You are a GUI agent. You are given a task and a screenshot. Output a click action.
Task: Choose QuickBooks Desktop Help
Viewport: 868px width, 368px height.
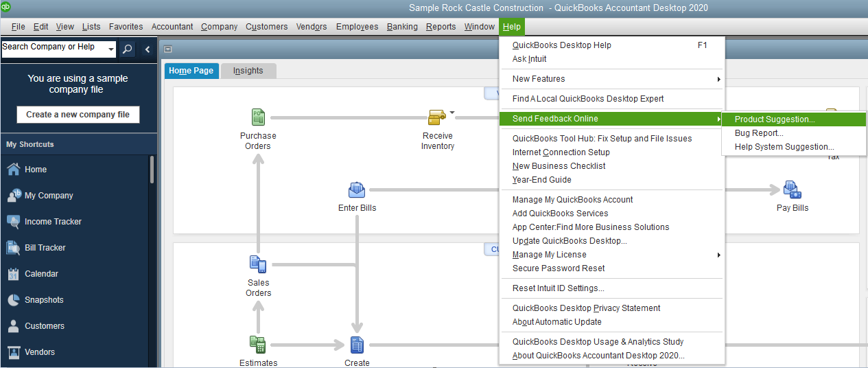[612, 45]
